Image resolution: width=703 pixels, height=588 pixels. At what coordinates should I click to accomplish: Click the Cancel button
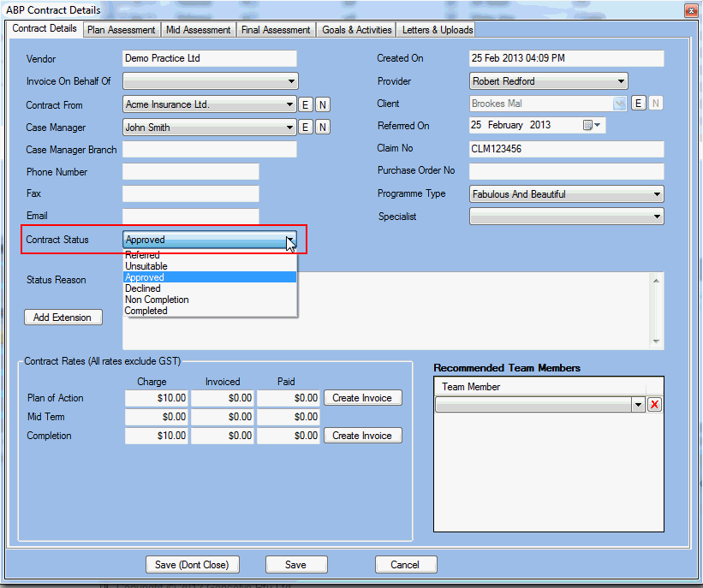point(405,565)
